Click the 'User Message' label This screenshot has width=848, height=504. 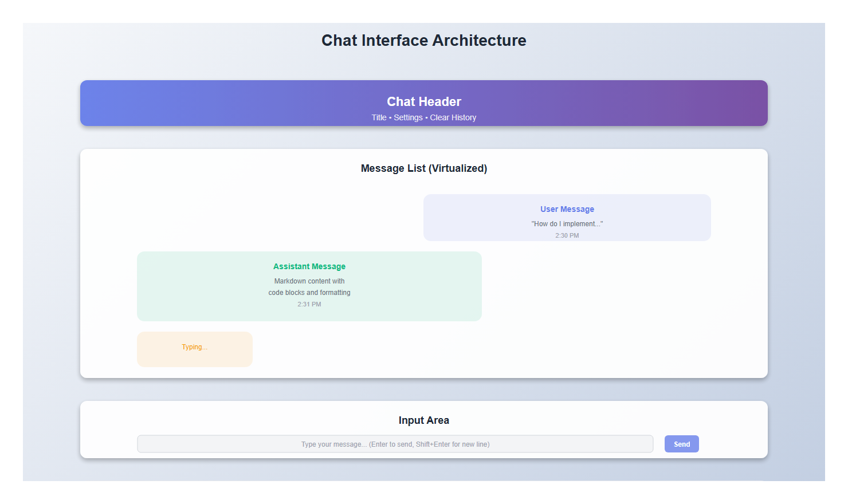click(x=567, y=209)
